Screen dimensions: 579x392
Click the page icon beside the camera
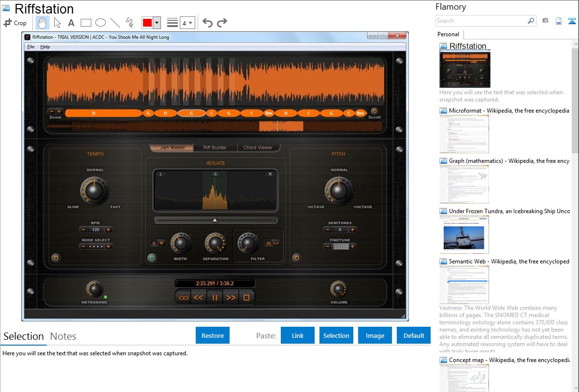559,21
